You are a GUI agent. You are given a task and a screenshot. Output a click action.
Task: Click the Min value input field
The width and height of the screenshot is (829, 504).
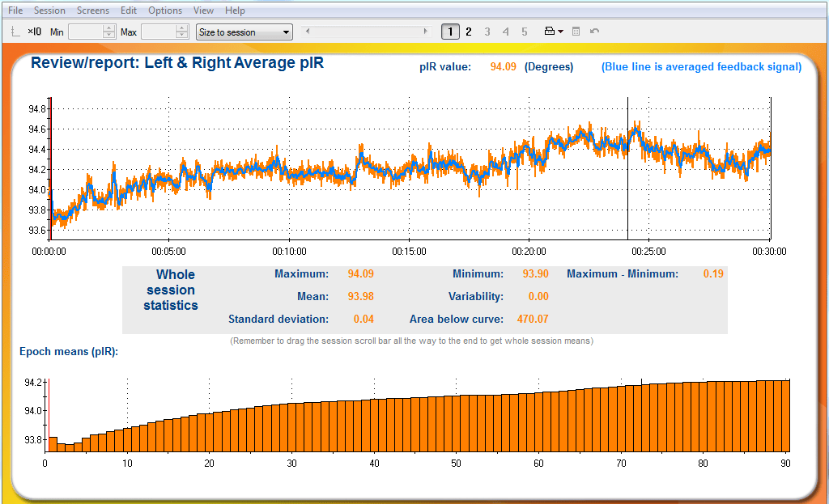click(86, 32)
